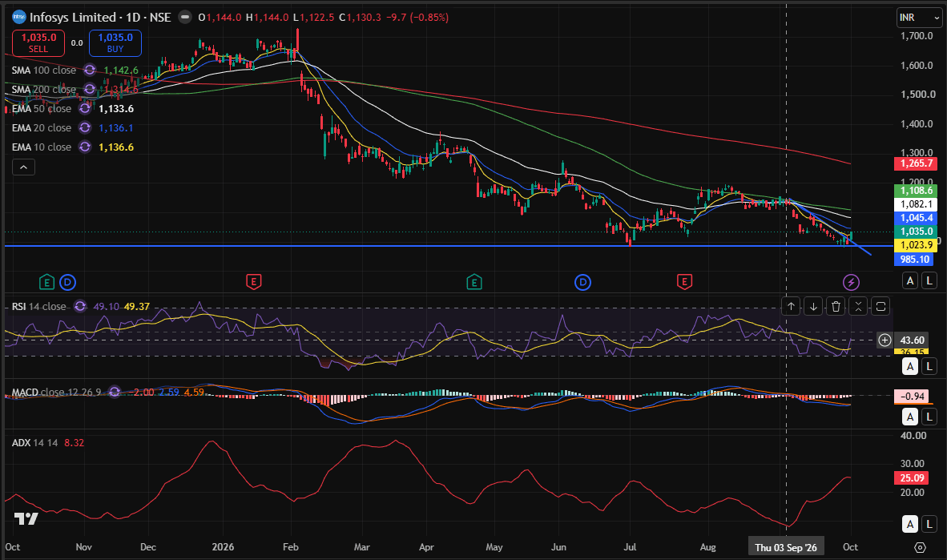Click the market status circle icon
The width and height of the screenshot is (947, 560).
click(x=185, y=17)
